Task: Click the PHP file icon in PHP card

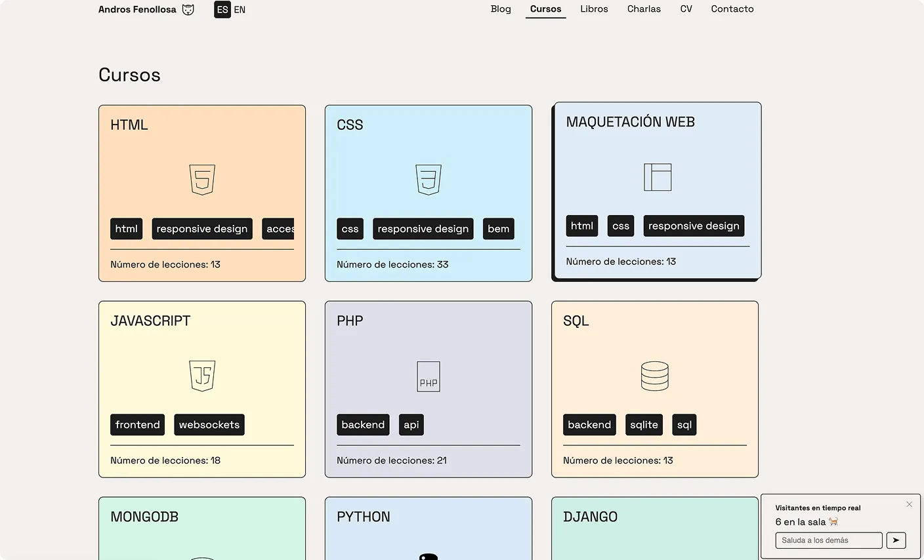Action: pos(429,376)
